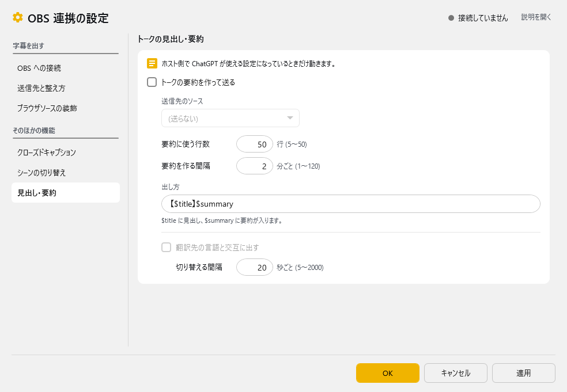Click the OBS 連携の設定 title
This screenshot has width=567, height=392.
68,18
